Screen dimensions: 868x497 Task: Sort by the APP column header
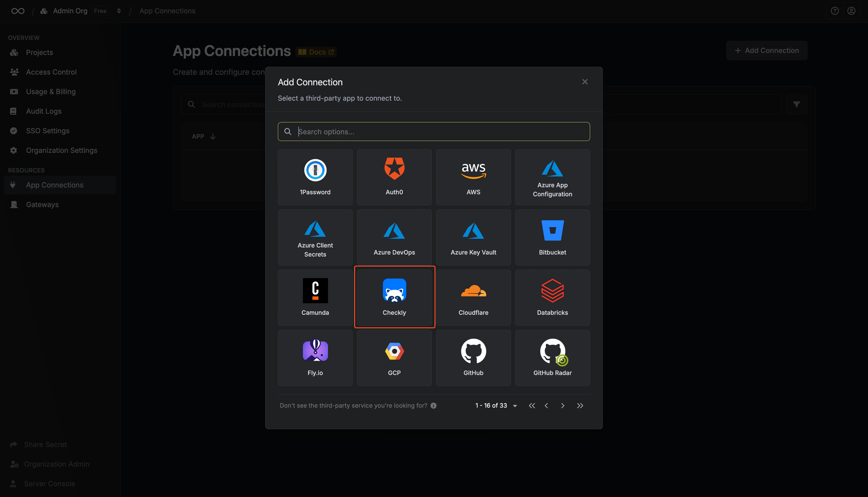203,137
